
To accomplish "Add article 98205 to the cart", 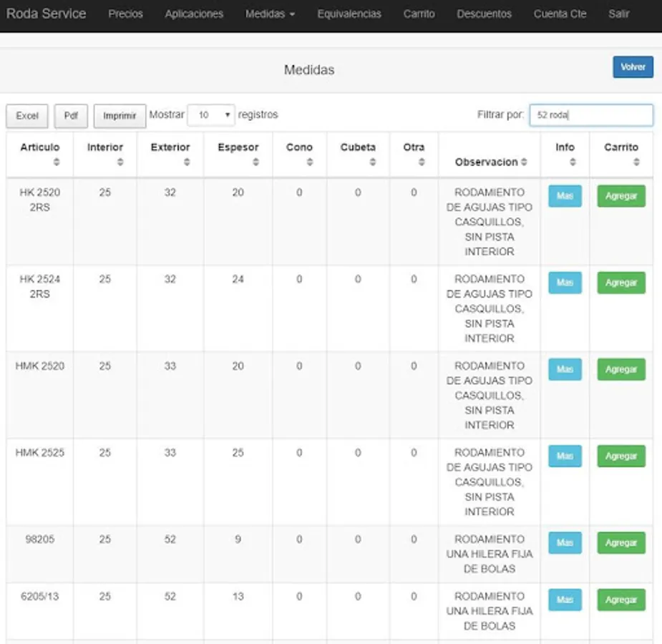I will (621, 542).
